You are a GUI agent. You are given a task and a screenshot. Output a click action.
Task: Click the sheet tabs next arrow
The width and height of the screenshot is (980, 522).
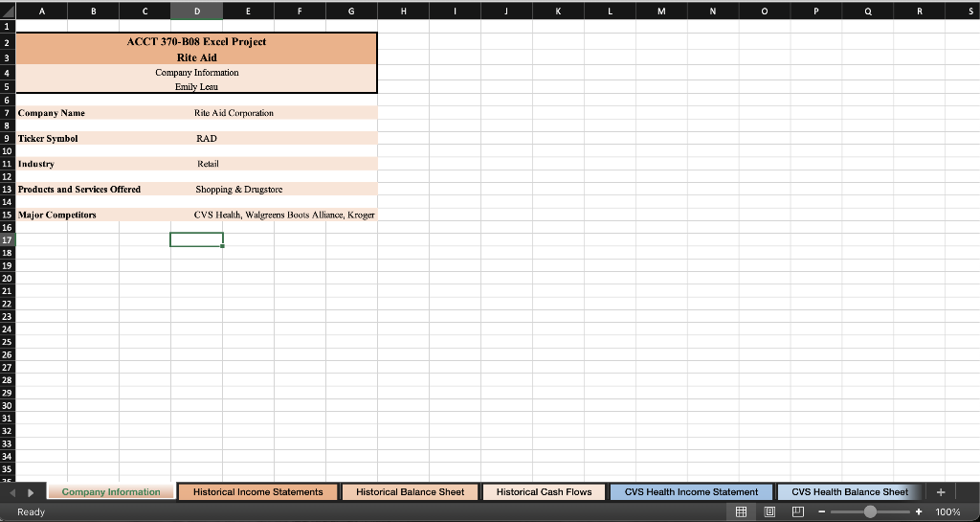30,492
